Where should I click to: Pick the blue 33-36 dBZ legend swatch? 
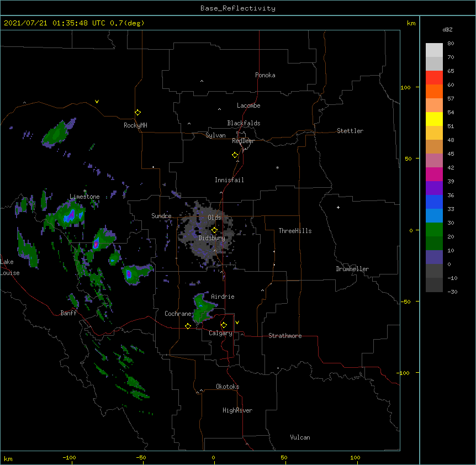click(x=434, y=202)
